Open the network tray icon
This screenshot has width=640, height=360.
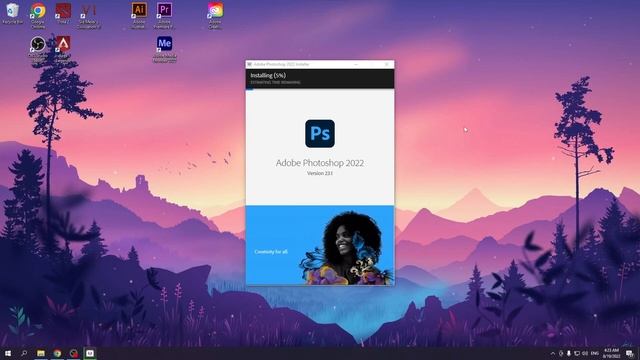point(577,353)
